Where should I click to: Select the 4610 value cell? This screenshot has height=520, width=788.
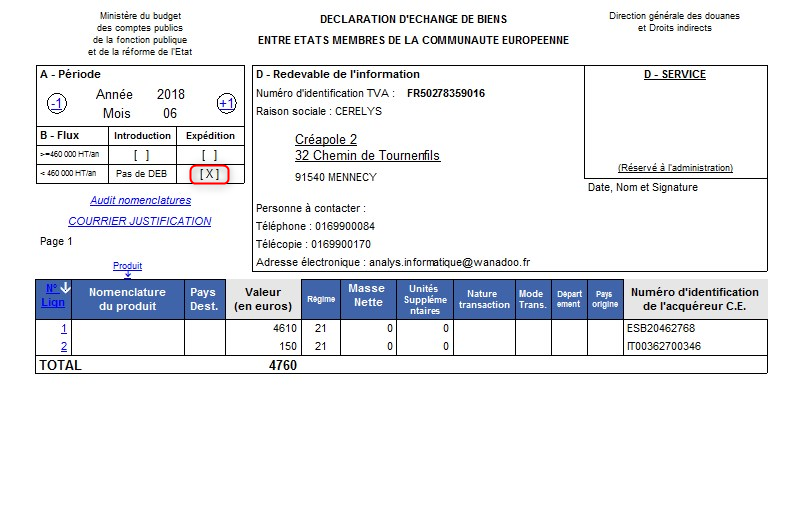263,328
